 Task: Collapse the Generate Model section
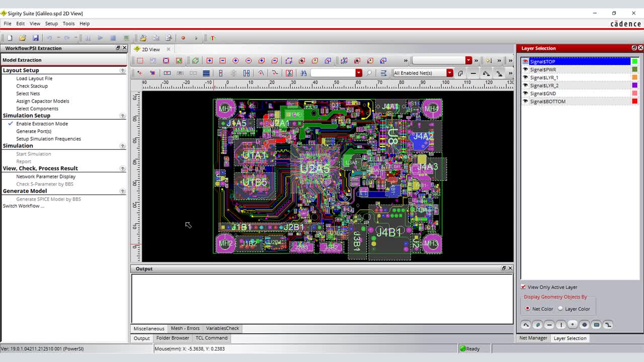(x=122, y=191)
